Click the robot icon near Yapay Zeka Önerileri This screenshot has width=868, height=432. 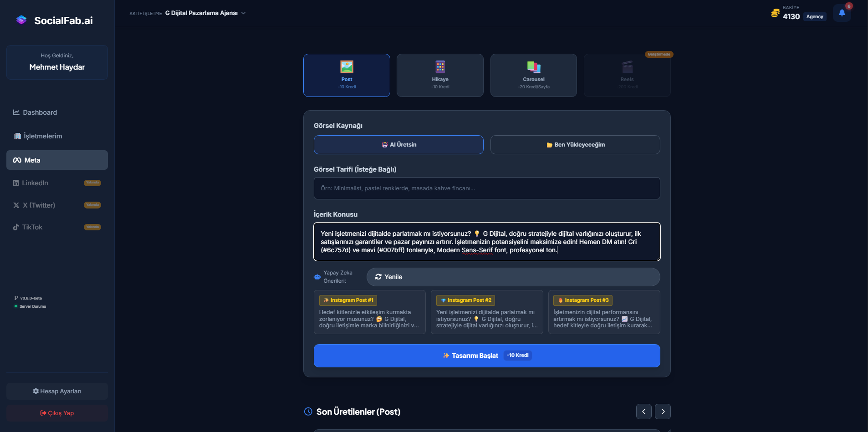(x=317, y=277)
